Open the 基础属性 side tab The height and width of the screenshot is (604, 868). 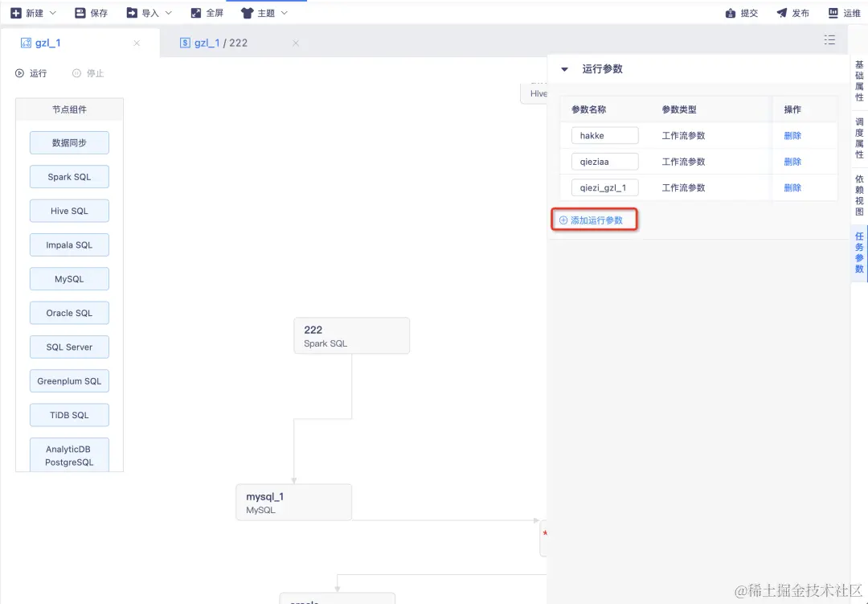pos(859,81)
